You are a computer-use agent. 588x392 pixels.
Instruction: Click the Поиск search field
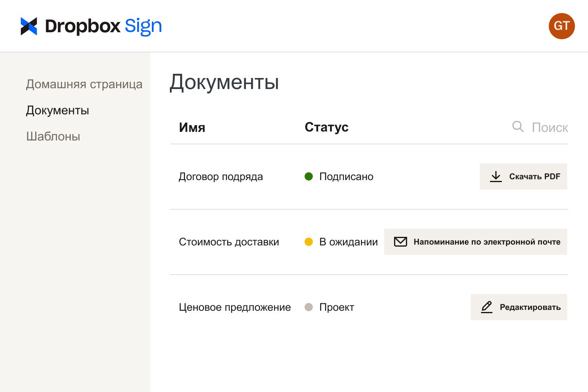550,127
